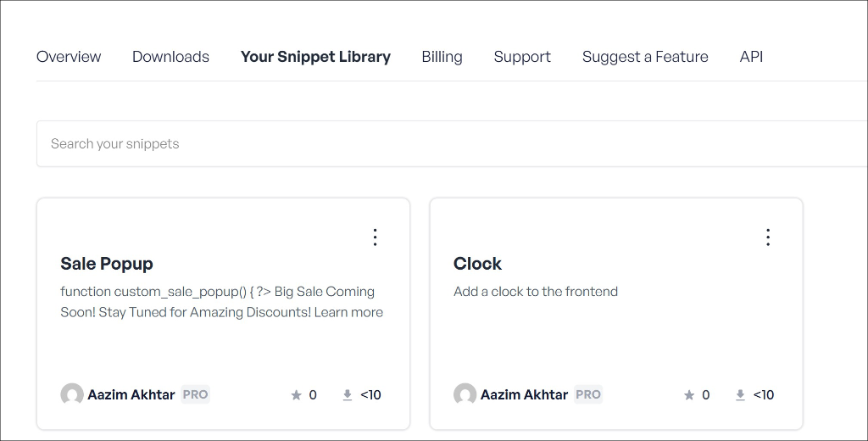Click the author avatar on Sale Popup card
Image resolution: width=868 pixels, height=441 pixels.
[72, 394]
